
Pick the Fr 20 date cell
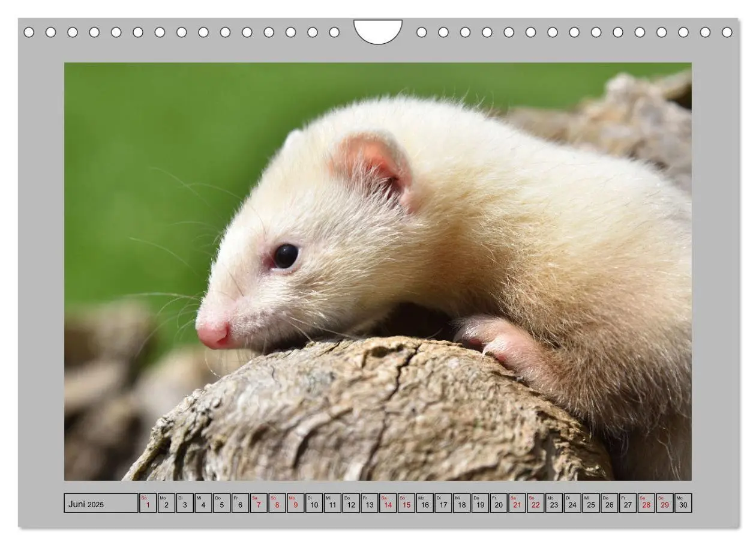[x=499, y=503]
